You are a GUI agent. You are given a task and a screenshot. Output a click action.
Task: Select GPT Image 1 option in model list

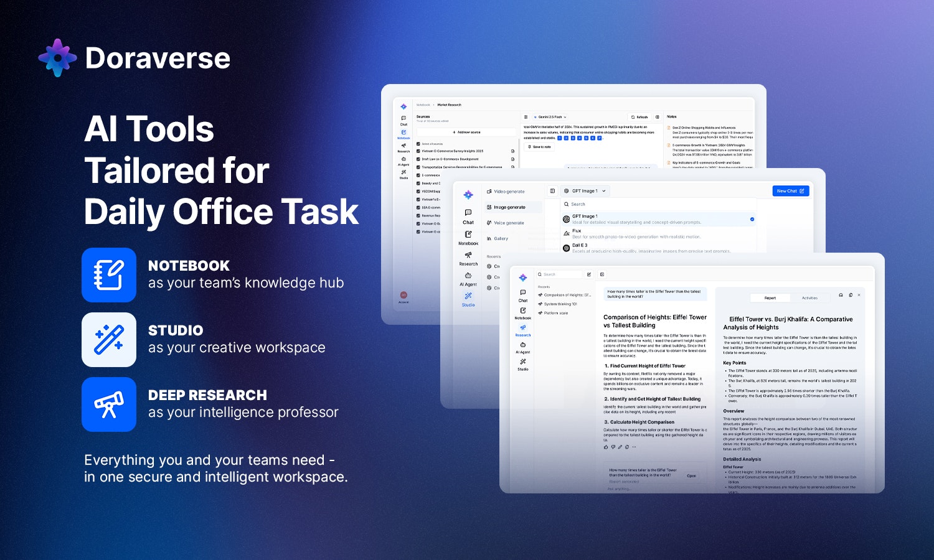pos(658,219)
